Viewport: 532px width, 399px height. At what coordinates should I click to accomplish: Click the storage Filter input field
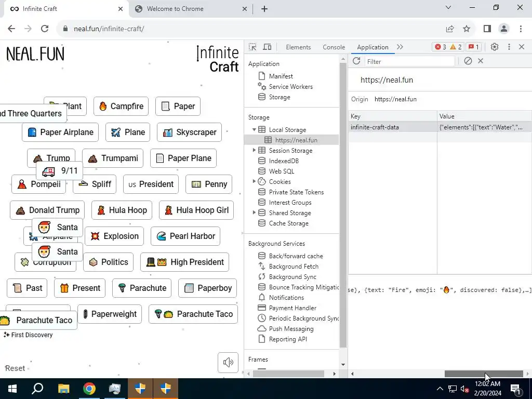click(409, 61)
